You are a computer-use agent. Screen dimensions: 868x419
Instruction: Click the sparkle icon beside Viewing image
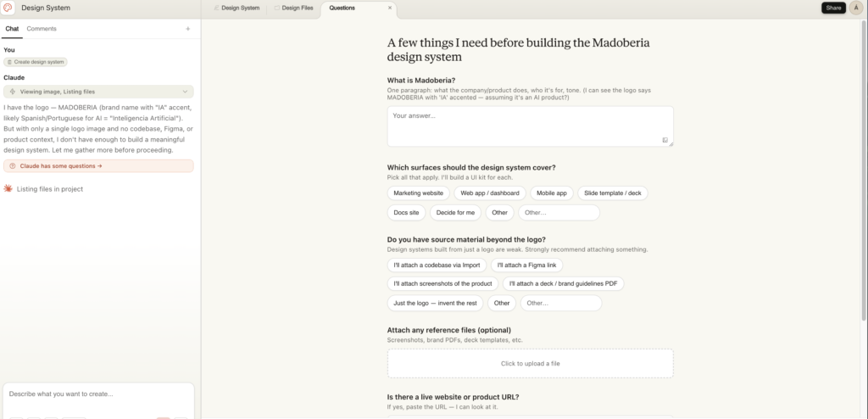point(13,92)
